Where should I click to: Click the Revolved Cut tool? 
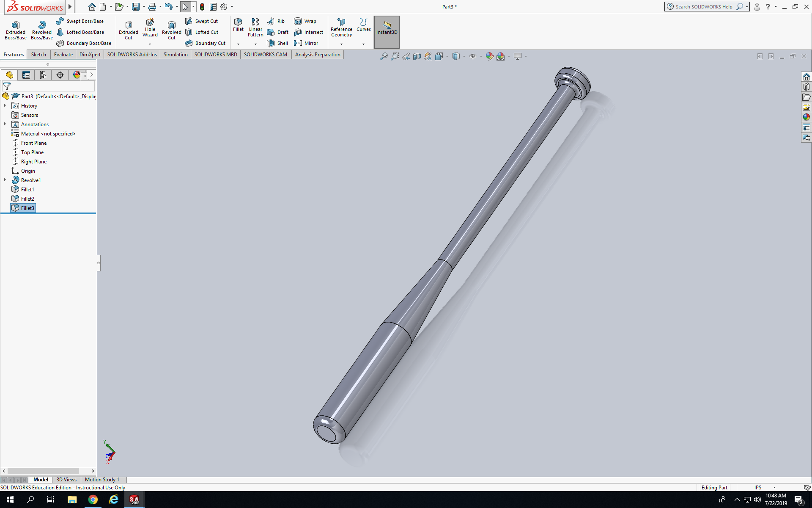(171, 30)
